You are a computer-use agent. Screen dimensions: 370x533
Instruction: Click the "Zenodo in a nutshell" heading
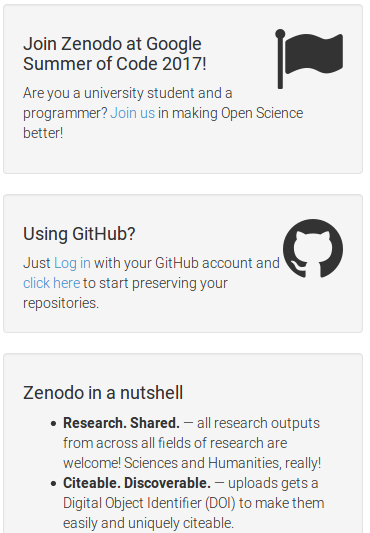[x=103, y=393]
